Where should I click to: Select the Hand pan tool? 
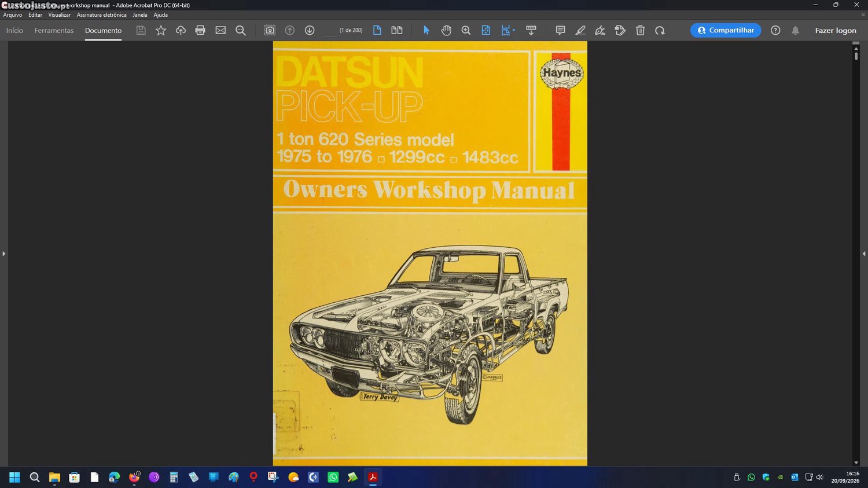point(446,30)
